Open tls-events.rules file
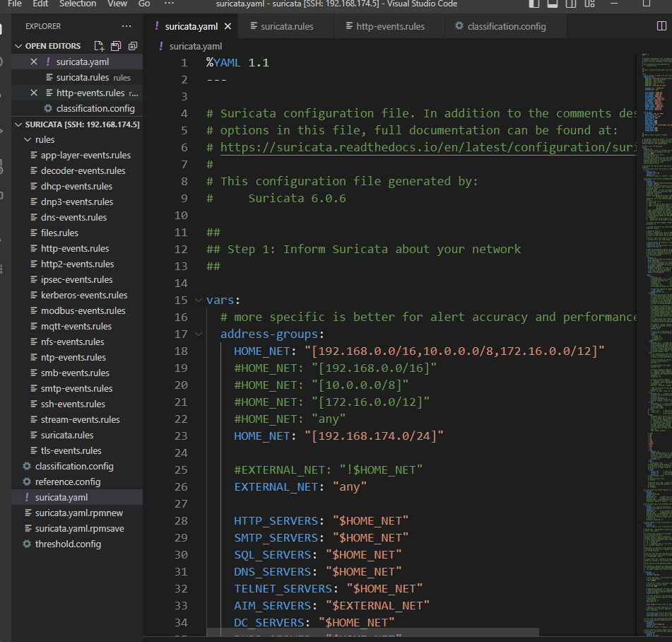672x642 pixels. click(x=77, y=450)
